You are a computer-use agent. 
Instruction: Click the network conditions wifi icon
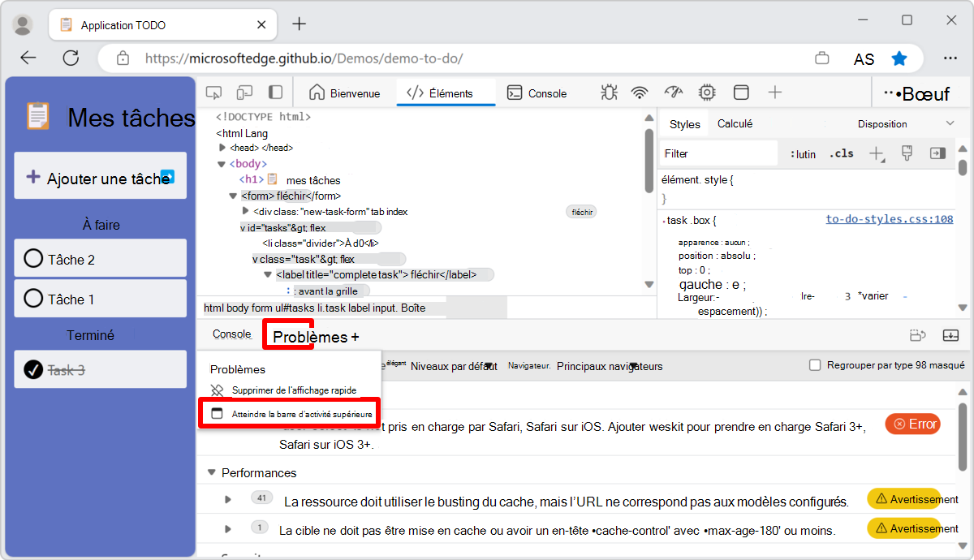pyautogui.click(x=640, y=93)
